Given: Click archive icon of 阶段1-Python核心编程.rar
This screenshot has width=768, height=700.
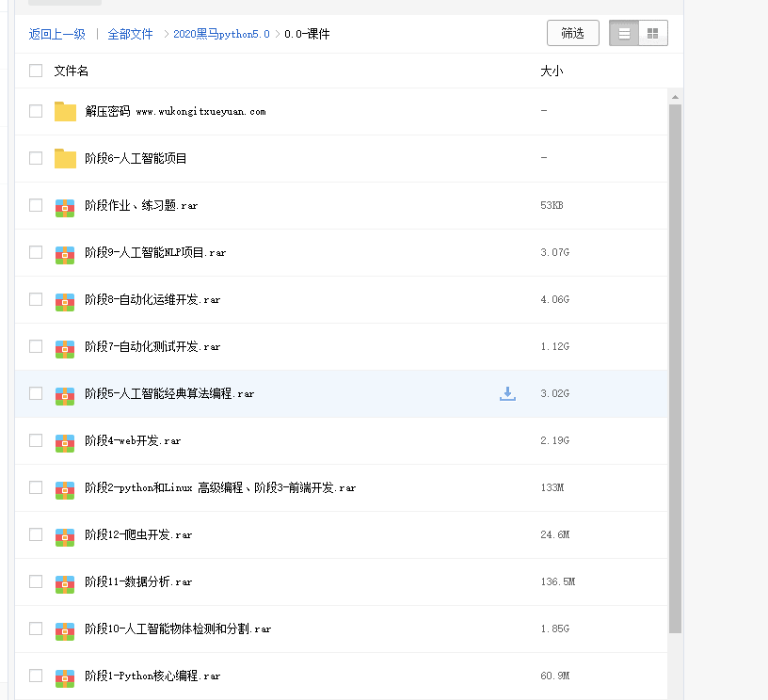Looking at the screenshot, I should pos(65,678).
